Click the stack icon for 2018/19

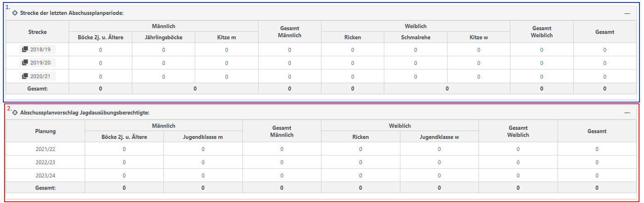(25, 50)
